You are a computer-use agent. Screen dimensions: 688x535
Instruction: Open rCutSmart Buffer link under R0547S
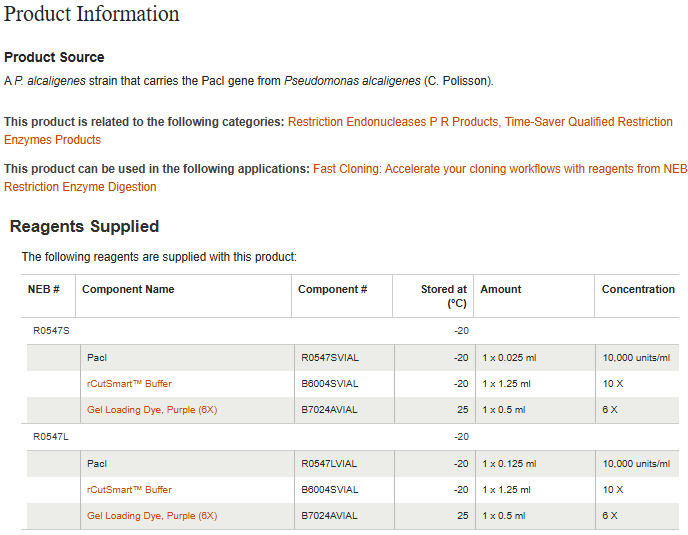pyautogui.click(x=129, y=384)
